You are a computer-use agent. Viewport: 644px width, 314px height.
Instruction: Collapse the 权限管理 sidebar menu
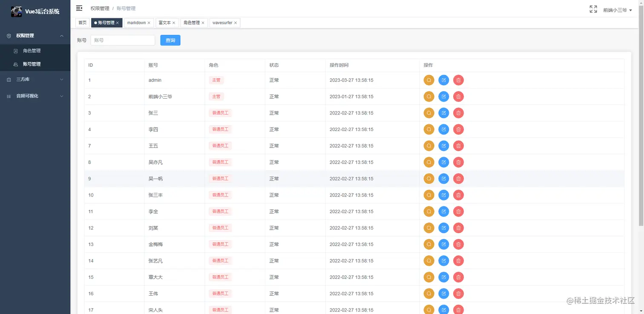35,36
